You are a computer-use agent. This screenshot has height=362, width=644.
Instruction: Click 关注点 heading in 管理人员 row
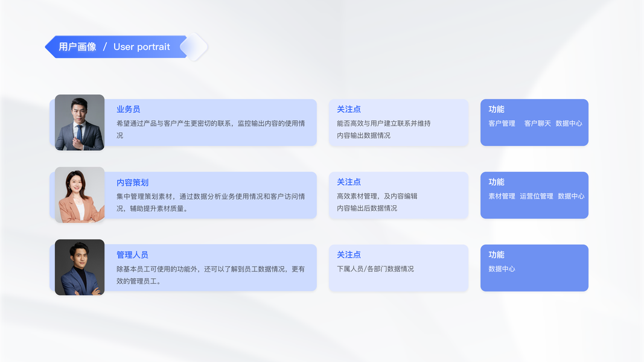tap(349, 255)
